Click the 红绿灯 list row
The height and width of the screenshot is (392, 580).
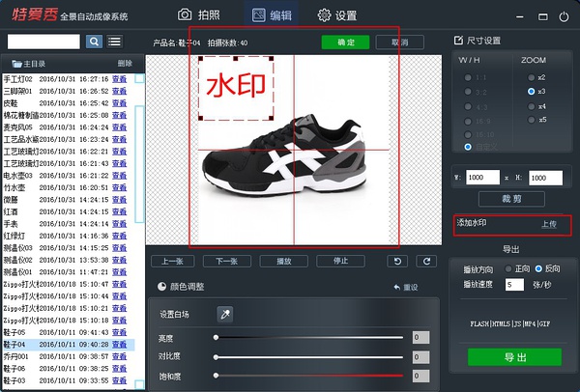pos(69,236)
